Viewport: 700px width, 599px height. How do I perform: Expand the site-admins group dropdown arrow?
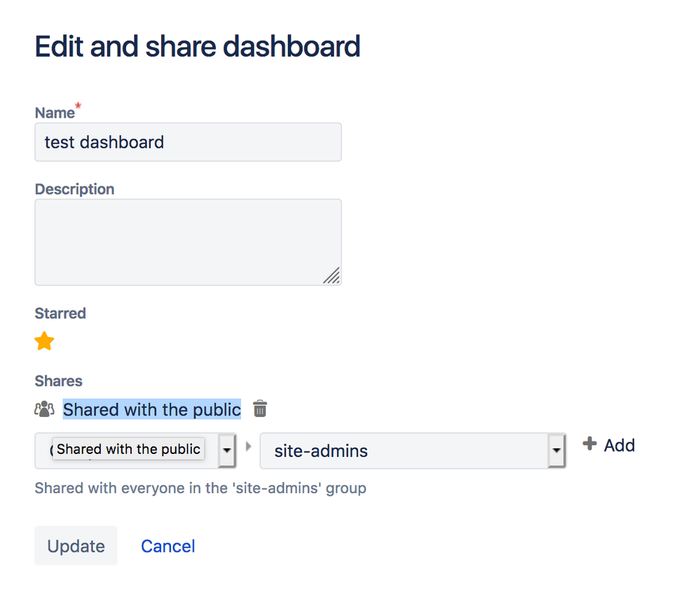coord(556,450)
